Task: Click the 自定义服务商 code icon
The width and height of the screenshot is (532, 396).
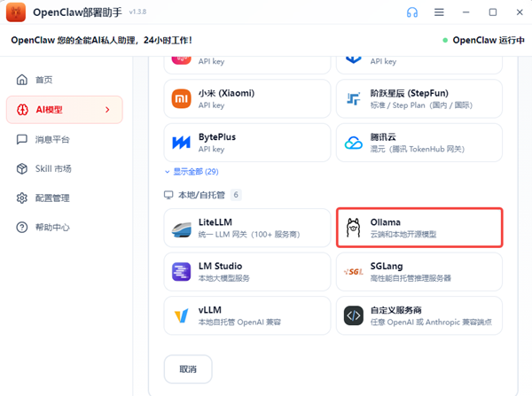Action: click(353, 315)
